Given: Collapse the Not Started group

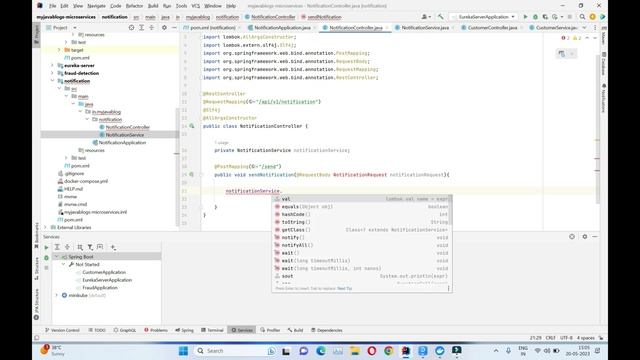Looking at the screenshot, I should pos(64,264).
